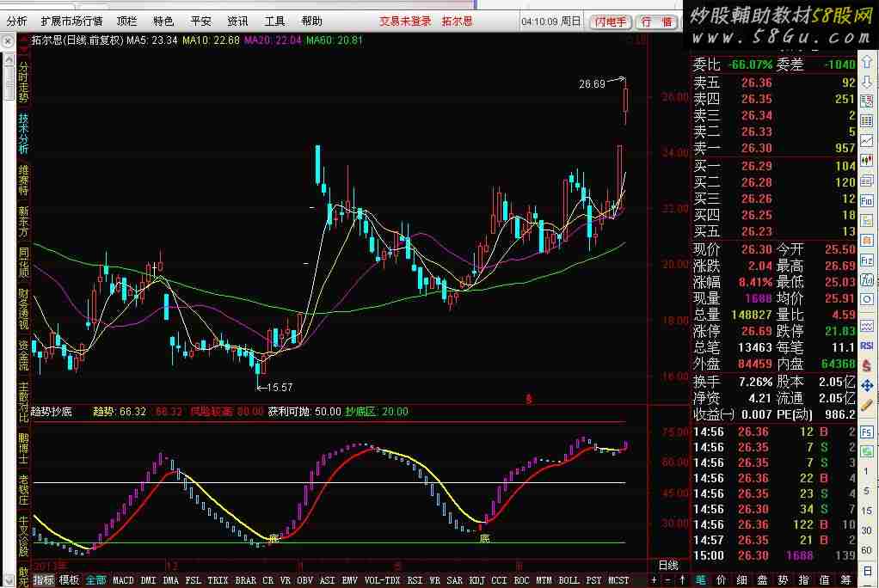Select the KDJ indicator tab
The height and width of the screenshot is (588, 879).
pos(476,580)
